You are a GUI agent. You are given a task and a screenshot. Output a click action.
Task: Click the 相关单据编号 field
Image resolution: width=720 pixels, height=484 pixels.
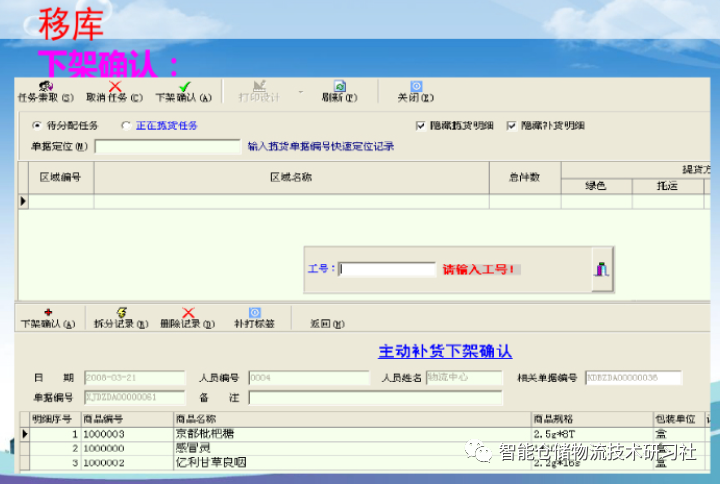pos(633,377)
